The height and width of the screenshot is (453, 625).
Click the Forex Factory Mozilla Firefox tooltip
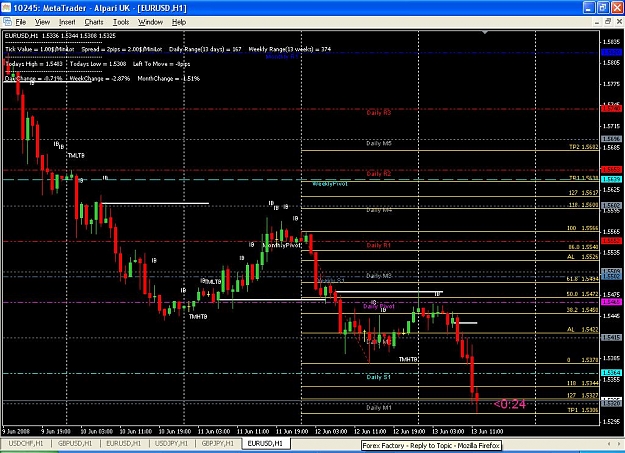click(431, 445)
